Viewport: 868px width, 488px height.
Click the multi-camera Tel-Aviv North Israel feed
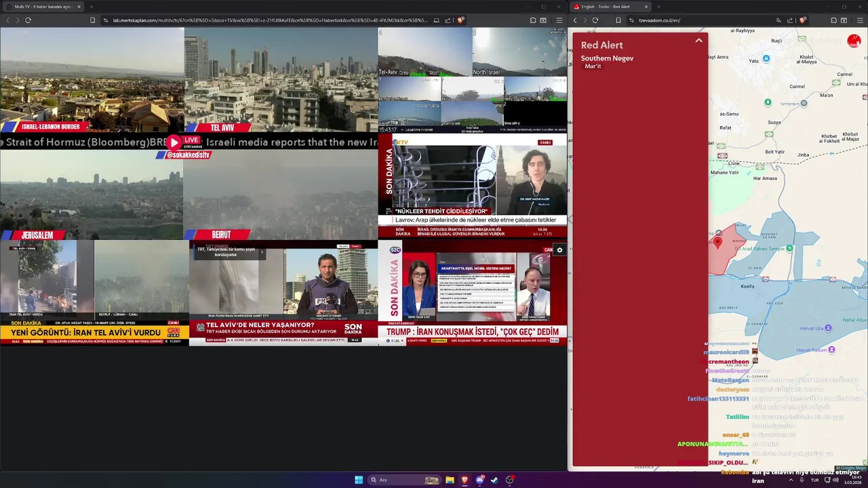click(x=473, y=80)
